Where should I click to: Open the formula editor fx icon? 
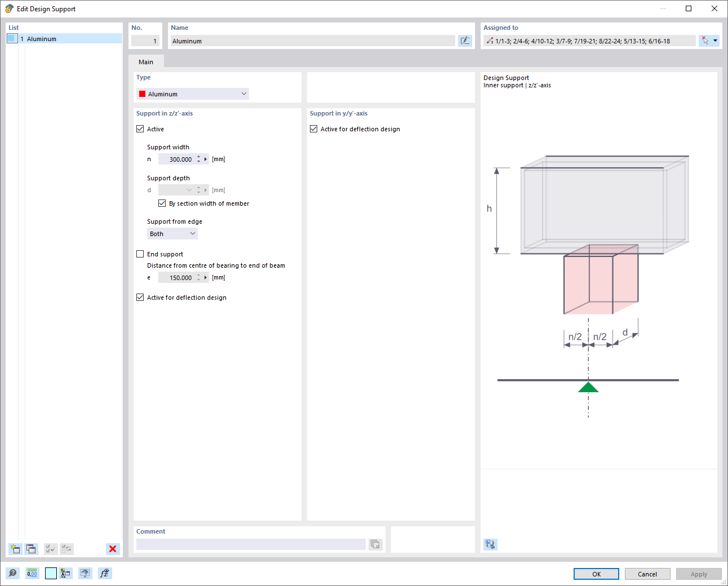(105, 573)
